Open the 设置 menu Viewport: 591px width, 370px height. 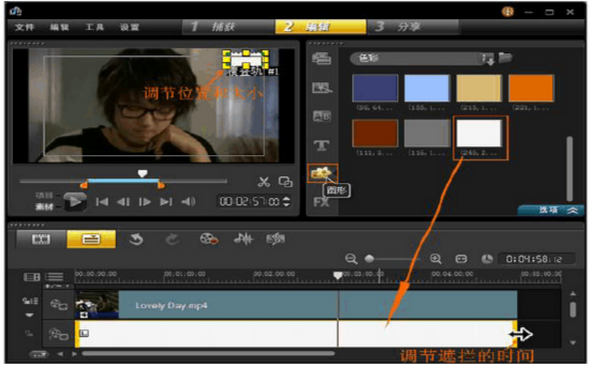[x=129, y=27]
